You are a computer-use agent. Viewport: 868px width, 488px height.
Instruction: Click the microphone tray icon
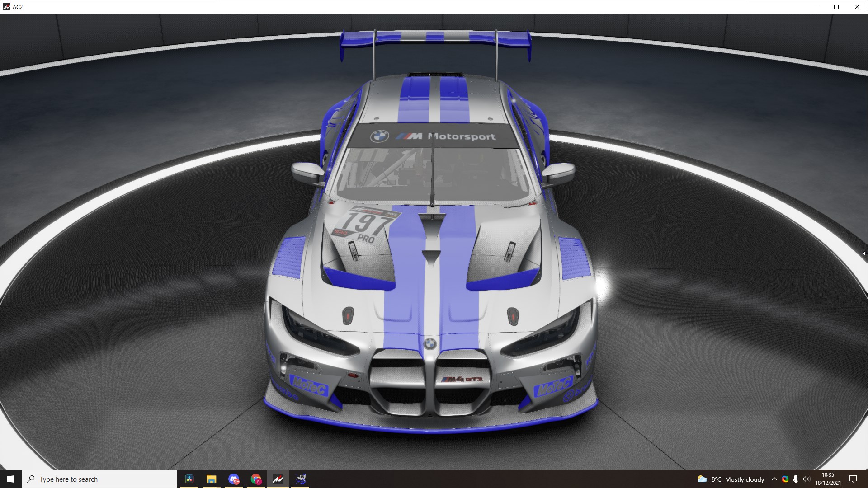(x=796, y=479)
